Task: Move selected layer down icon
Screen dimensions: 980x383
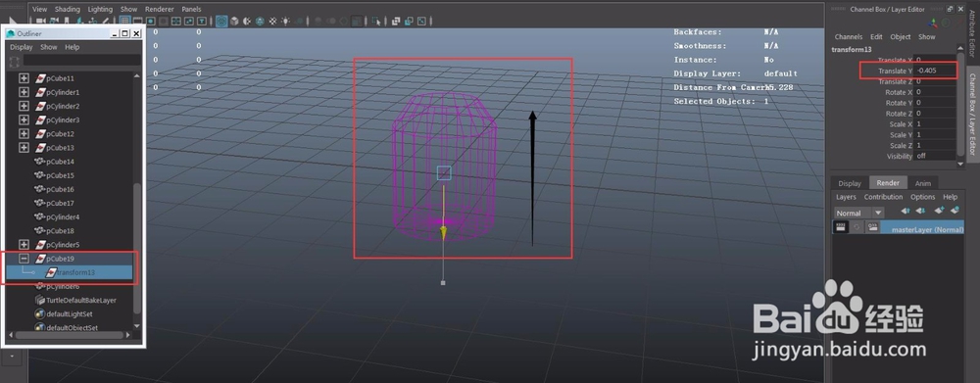Action: [920, 212]
